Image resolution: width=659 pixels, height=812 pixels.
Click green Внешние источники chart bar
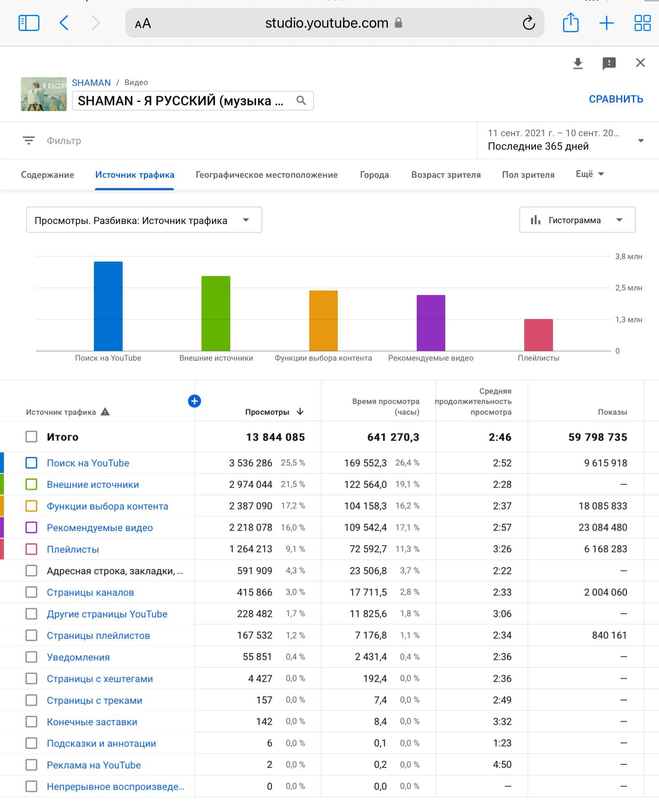tap(216, 313)
